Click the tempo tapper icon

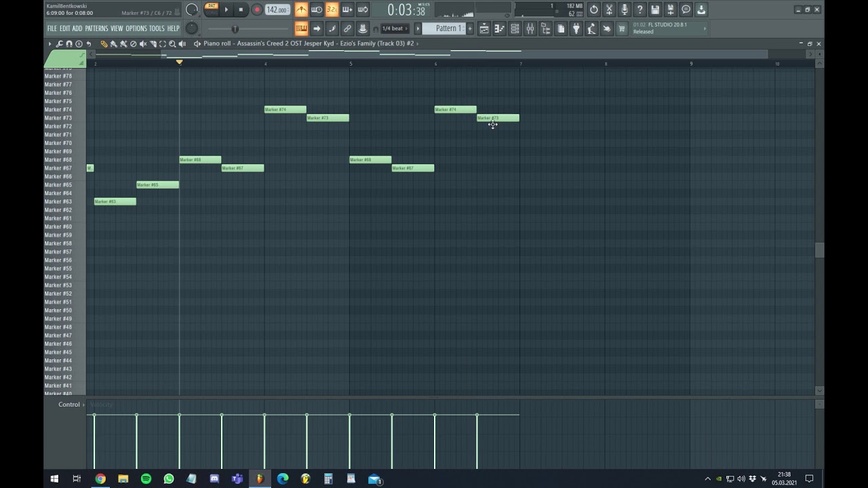click(591, 28)
